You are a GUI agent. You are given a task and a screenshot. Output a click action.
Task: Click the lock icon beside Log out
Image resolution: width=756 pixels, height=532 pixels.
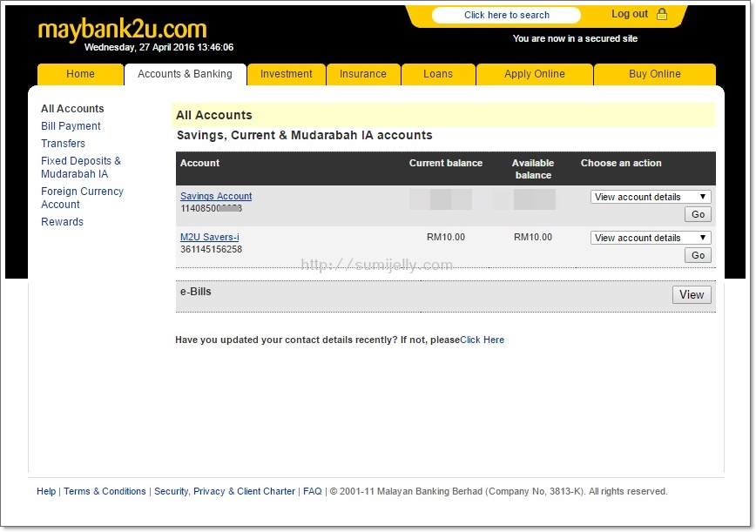662,14
